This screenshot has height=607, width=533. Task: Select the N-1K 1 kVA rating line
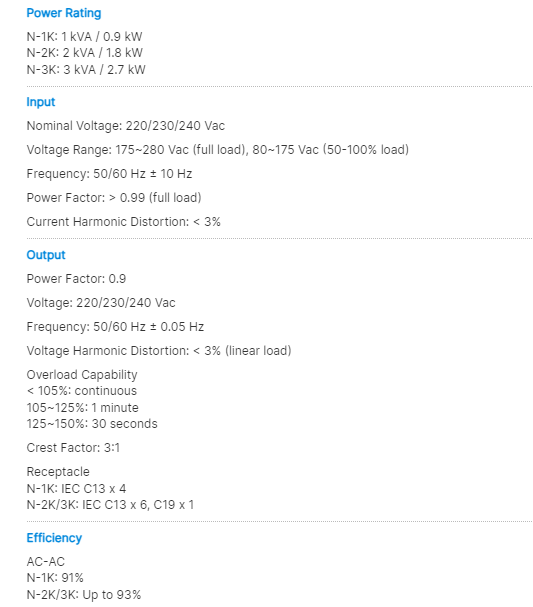(84, 37)
